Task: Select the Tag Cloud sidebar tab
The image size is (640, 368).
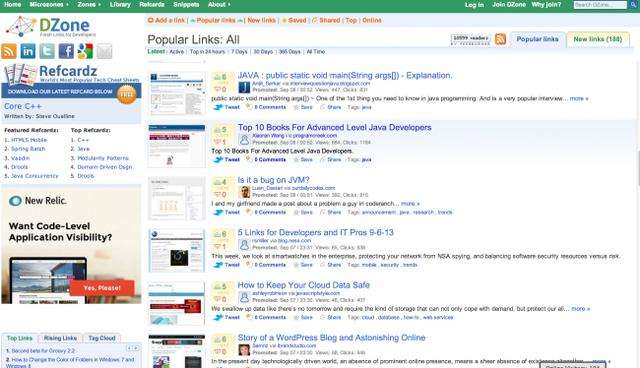Action: 102,338
